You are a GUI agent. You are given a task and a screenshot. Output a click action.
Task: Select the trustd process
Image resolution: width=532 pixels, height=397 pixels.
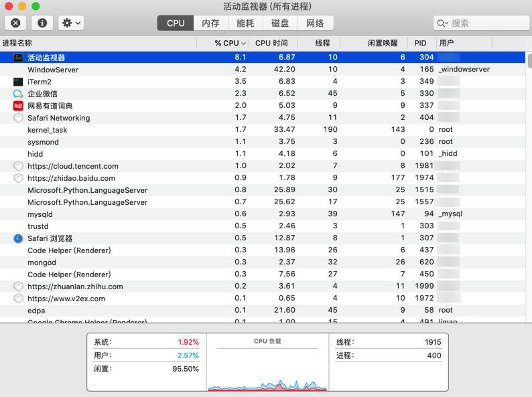click(x=263, y=226)
